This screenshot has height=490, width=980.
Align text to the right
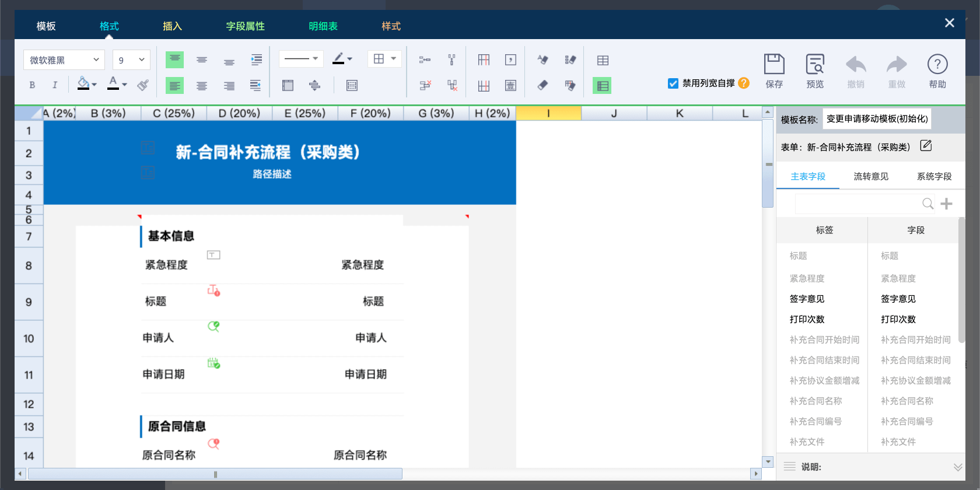[229, 86]
